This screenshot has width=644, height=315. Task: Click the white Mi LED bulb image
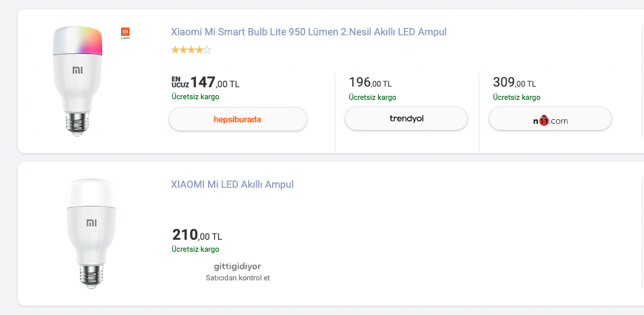(x=91, y=233)
